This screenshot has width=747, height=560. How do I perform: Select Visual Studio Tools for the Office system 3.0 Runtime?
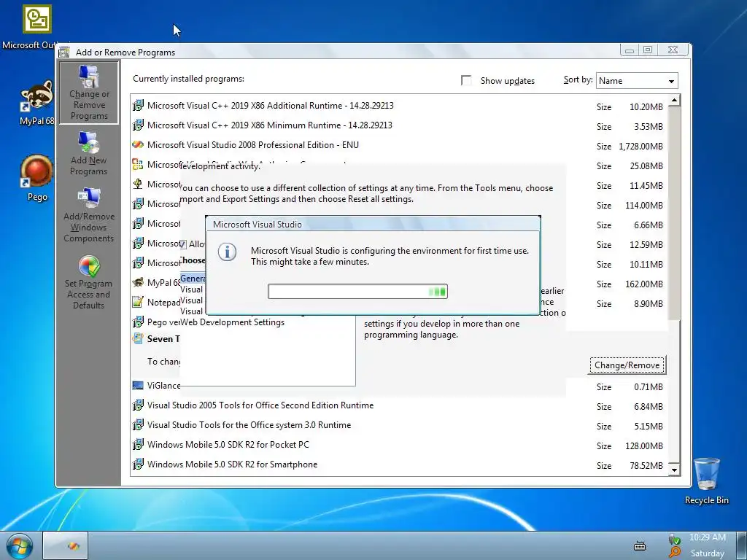[249, 425]
